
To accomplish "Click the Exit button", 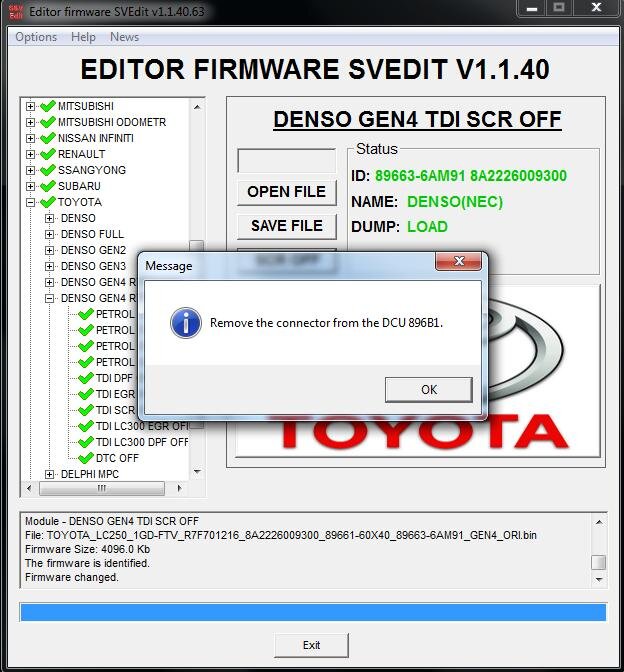I will pyautogui.click(x=311, y=645).
